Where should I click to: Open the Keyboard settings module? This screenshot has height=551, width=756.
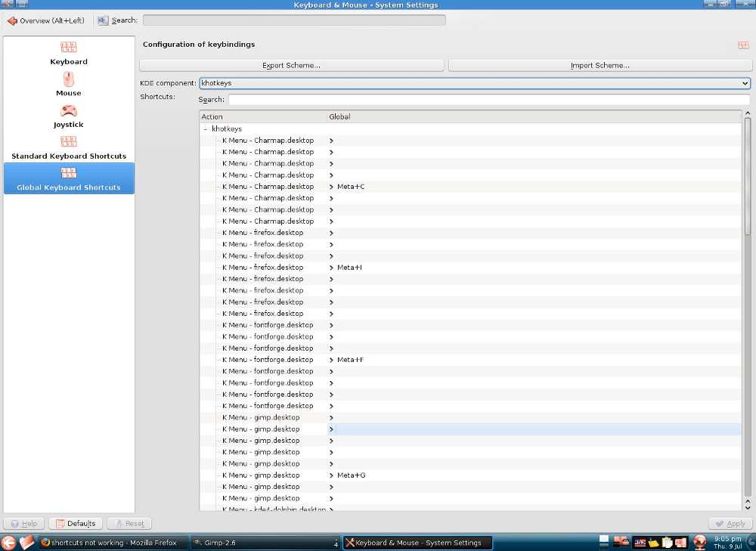pos(69,53)
